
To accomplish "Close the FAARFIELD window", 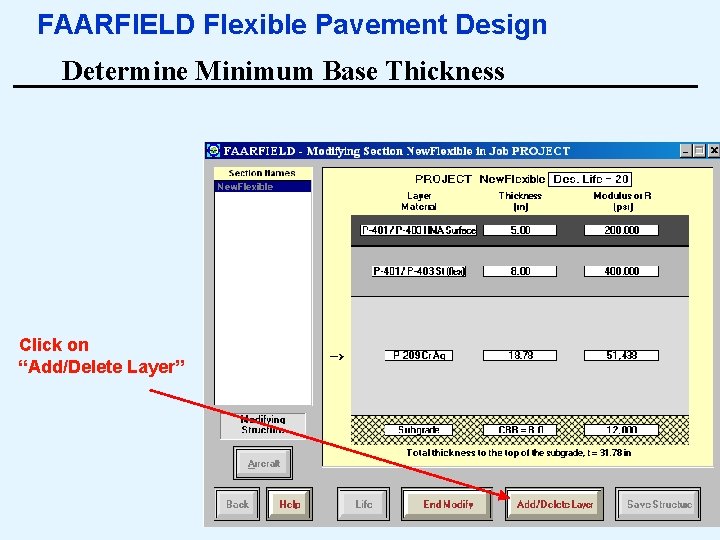I will 714,151.
